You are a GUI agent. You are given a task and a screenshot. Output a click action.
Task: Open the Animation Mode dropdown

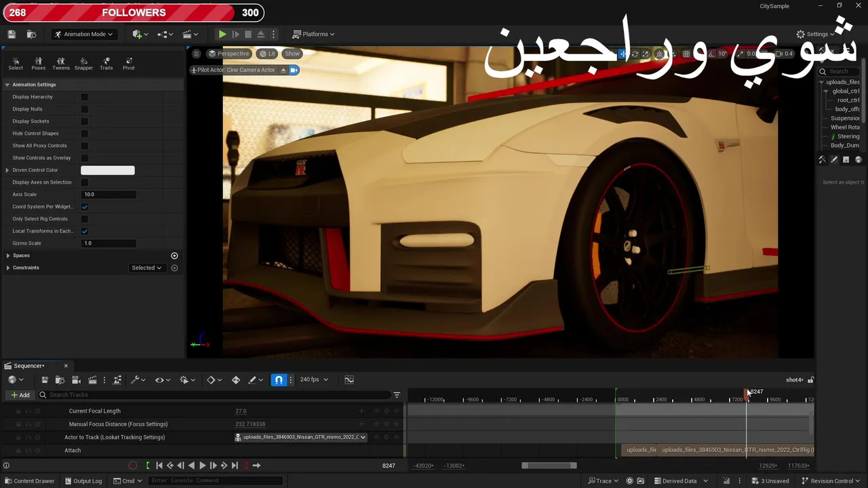click(83, 34)
